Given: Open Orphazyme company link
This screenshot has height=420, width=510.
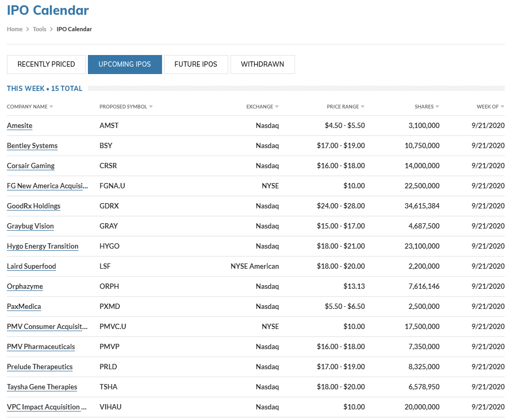Looking at the screenshot, I should coord(25,287).
